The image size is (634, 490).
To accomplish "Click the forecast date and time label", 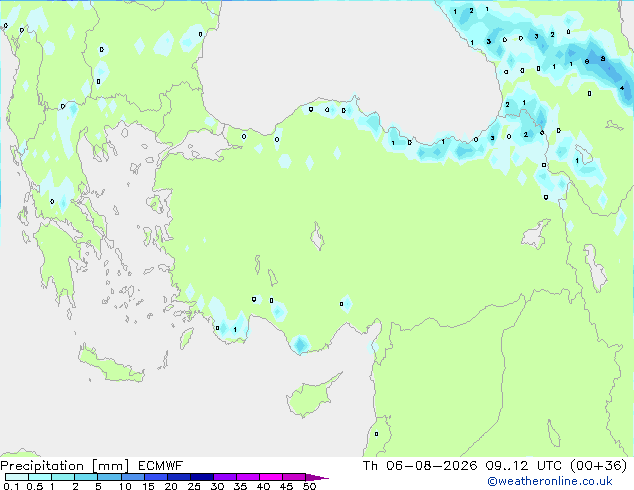I will 495,466.
